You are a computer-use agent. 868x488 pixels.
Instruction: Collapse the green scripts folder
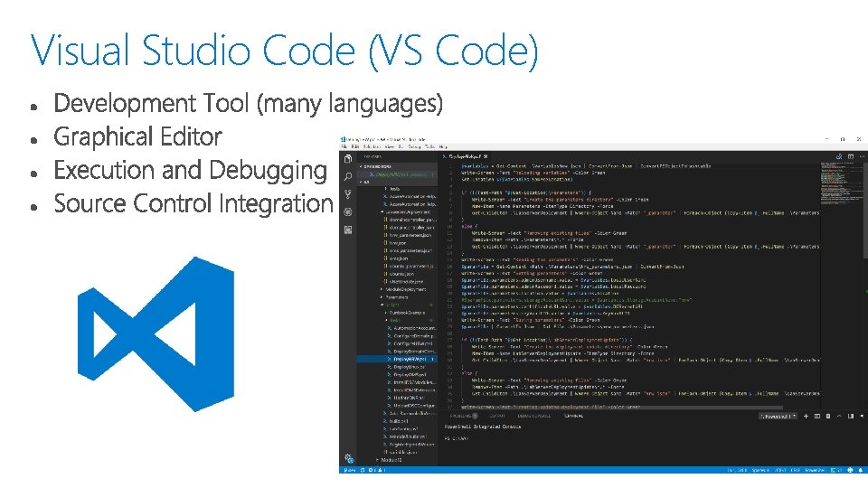(x=391, y=305)
